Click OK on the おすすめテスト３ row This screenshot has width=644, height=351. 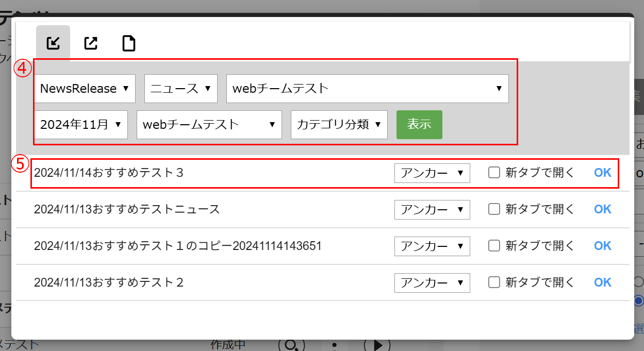click(x=603, y=173)
